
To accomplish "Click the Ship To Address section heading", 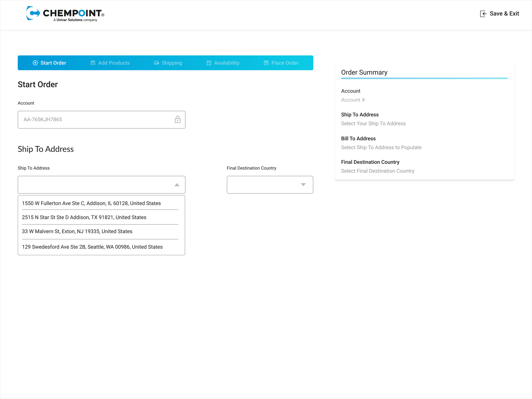I will click(46, 149).
